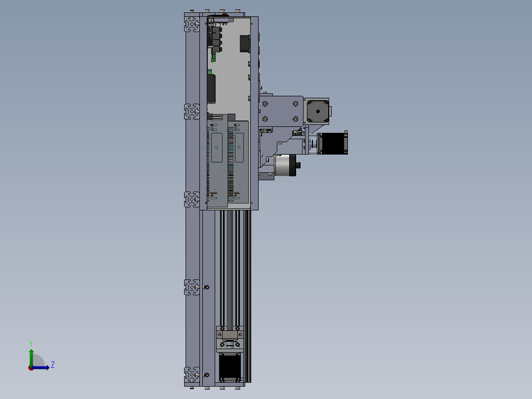This screenshot has height=399, width=532.
Task: Select black square chip on controller board
Action: tap(245, 43)
